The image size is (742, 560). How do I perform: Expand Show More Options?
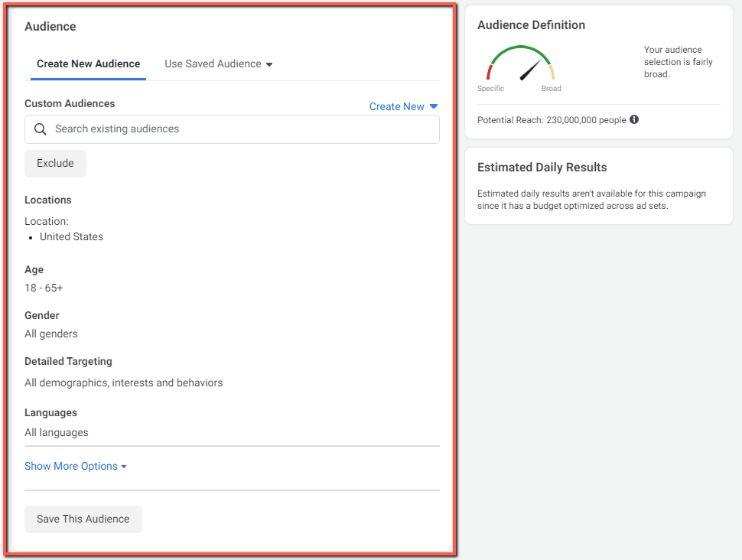coord(76,466)
